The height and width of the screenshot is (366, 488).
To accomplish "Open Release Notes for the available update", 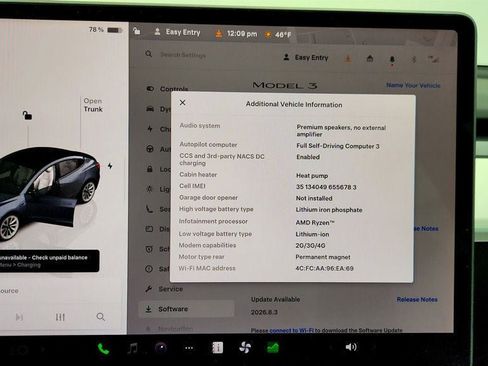I will 417,299.
